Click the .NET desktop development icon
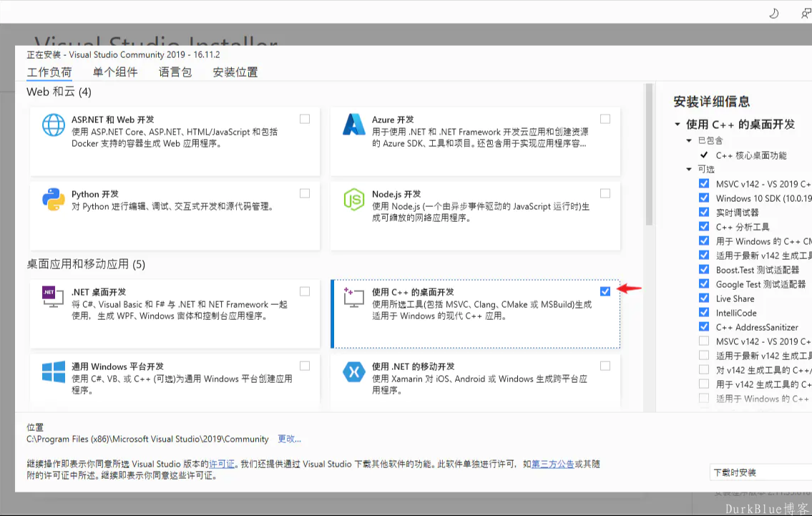This screenshot has height=516, width=812. tap(53, 297)
